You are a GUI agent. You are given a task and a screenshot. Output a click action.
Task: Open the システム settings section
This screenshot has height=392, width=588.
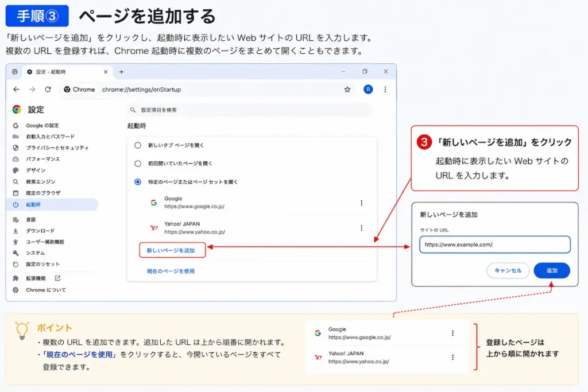click(x=35, y=253)
